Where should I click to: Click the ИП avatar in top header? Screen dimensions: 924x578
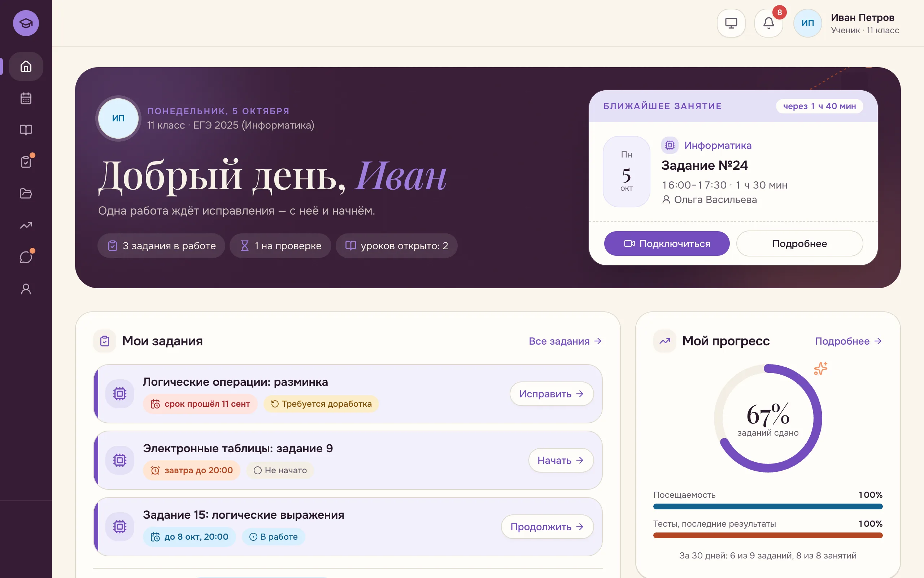tap(807, 23)
